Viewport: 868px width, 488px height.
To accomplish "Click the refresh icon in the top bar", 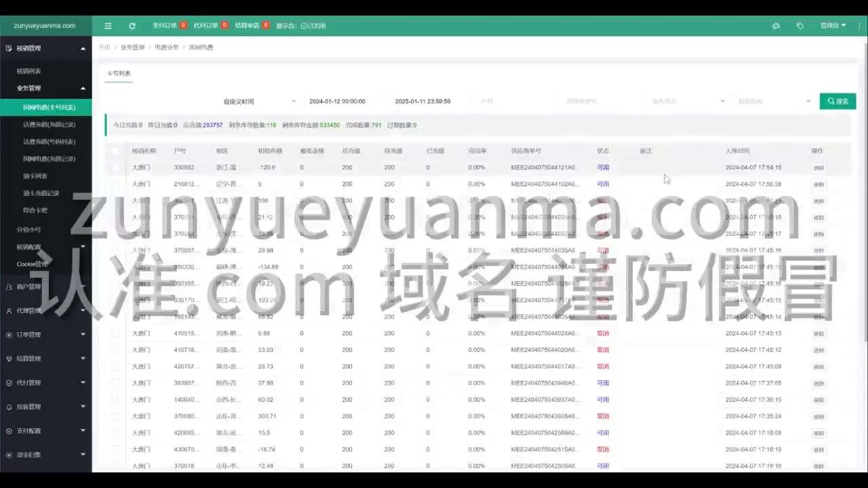I will coord(132,26).
